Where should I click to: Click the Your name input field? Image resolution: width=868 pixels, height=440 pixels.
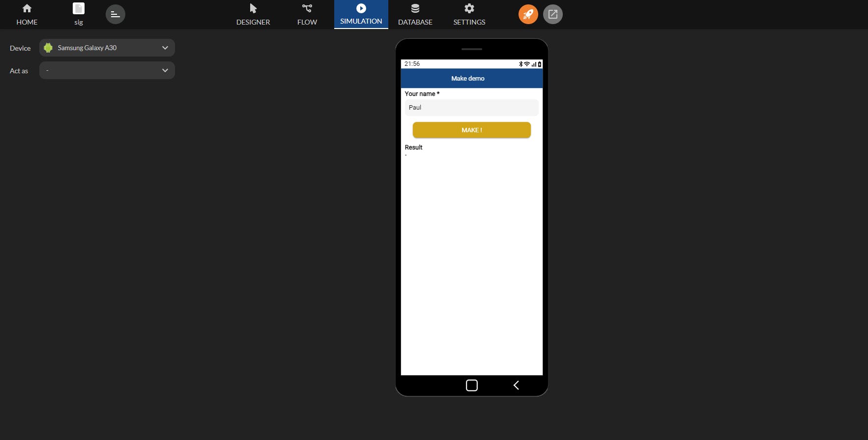(x=472, y=108)
